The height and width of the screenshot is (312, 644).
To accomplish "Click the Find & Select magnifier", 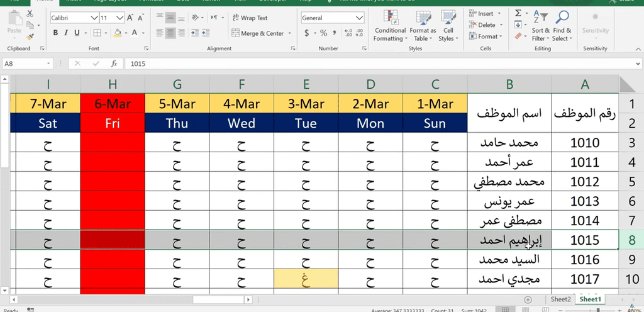I will point(562,25).
